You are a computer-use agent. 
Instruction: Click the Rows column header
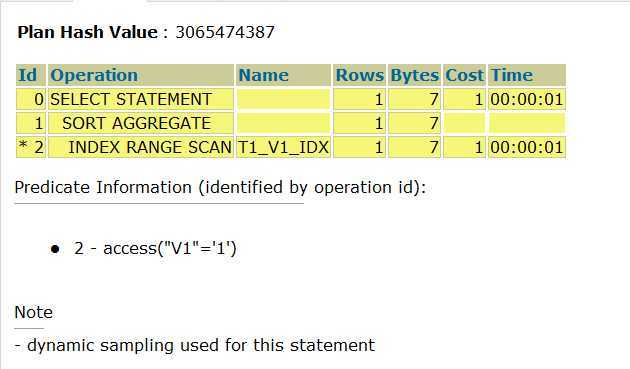coord(360,75)
